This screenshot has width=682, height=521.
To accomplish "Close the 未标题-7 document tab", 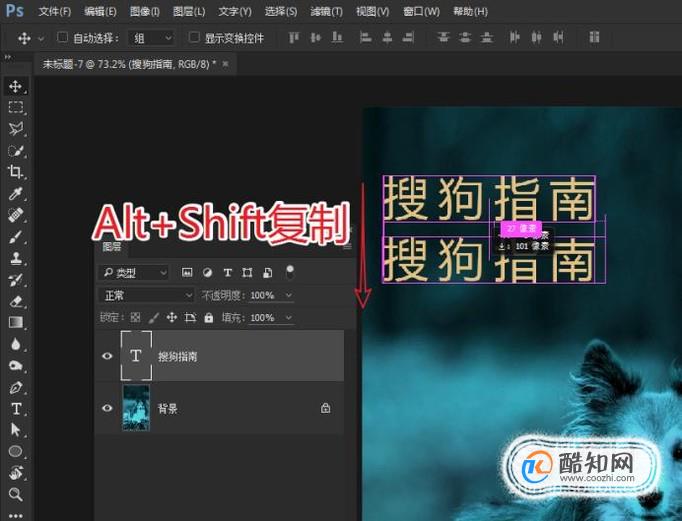I will [225, 64].
